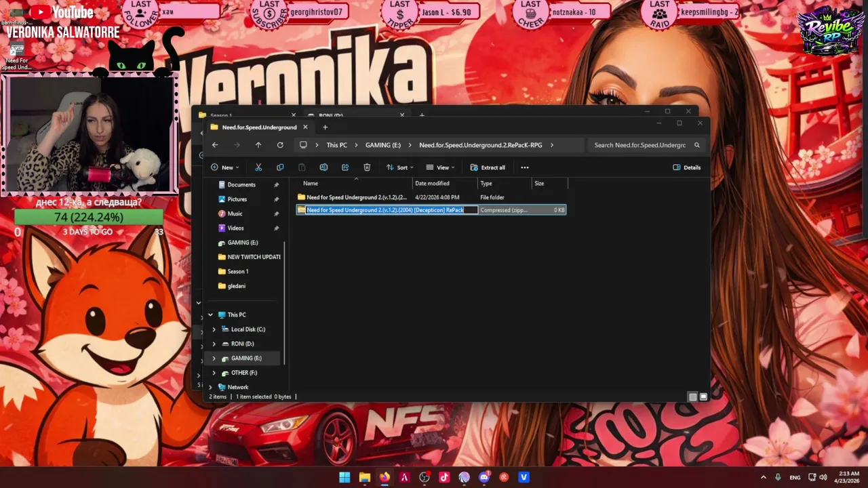Open Discord from the taskbar
The height and width of the screenshot is (488, 868).
tap(484, 477)
